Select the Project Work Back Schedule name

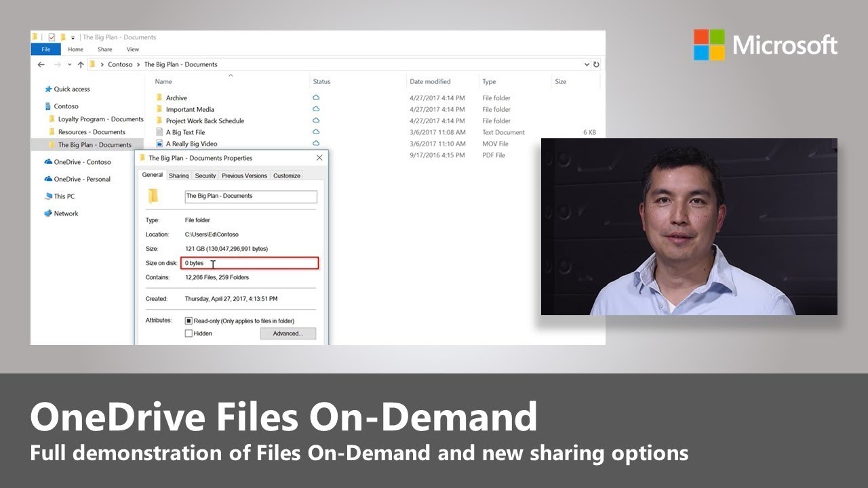(205, 121)
